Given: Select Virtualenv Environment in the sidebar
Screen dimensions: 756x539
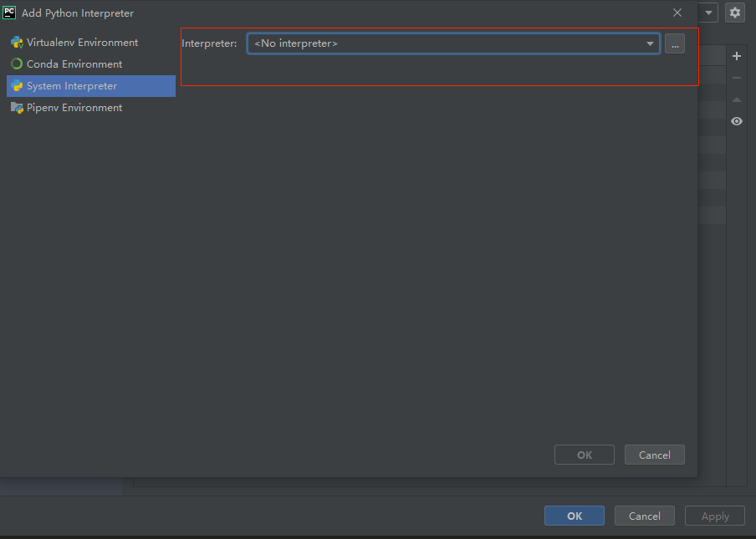Looking at the screenshot, I should click(x=91, y=43).
